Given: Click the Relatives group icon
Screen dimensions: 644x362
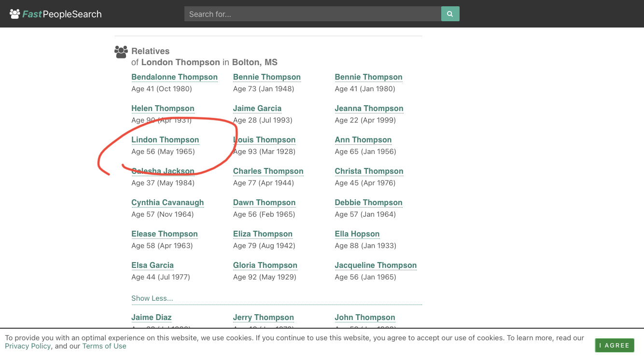Looking at the screenshot, I should click(x=121, y=52).
